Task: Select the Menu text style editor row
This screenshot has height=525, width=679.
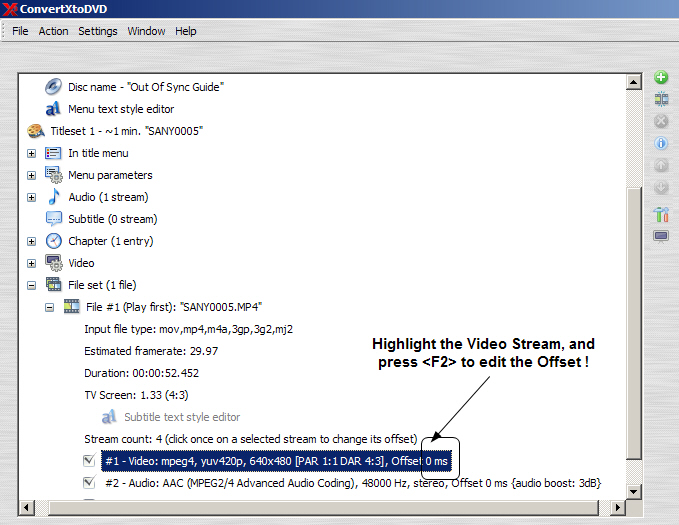Action: [121, 109]
